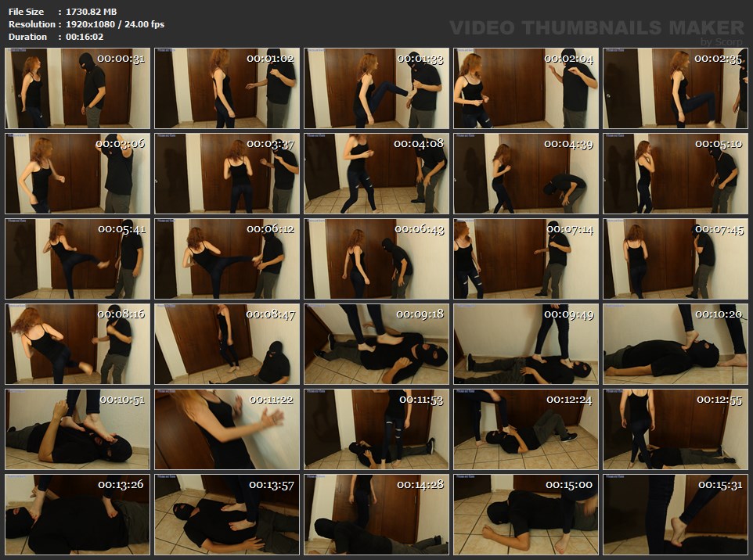Select the frame marked 00:08:47

click(227, 344)
